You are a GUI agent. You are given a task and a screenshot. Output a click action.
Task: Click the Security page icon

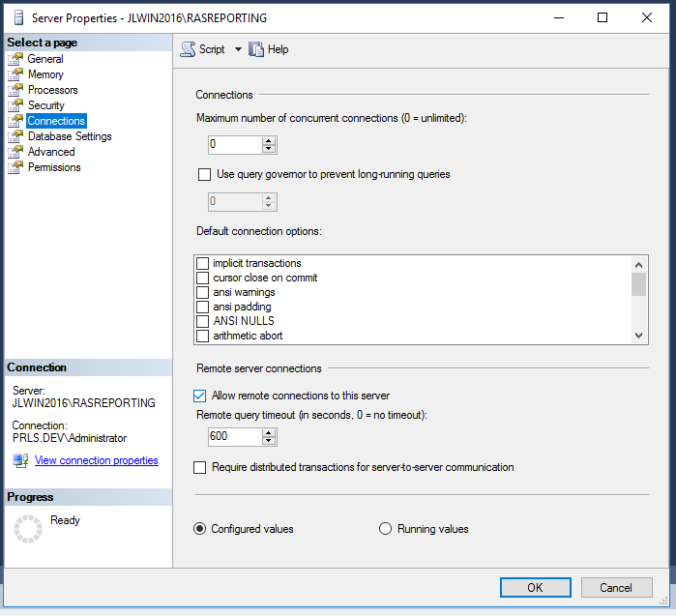(x=15, y=105)
